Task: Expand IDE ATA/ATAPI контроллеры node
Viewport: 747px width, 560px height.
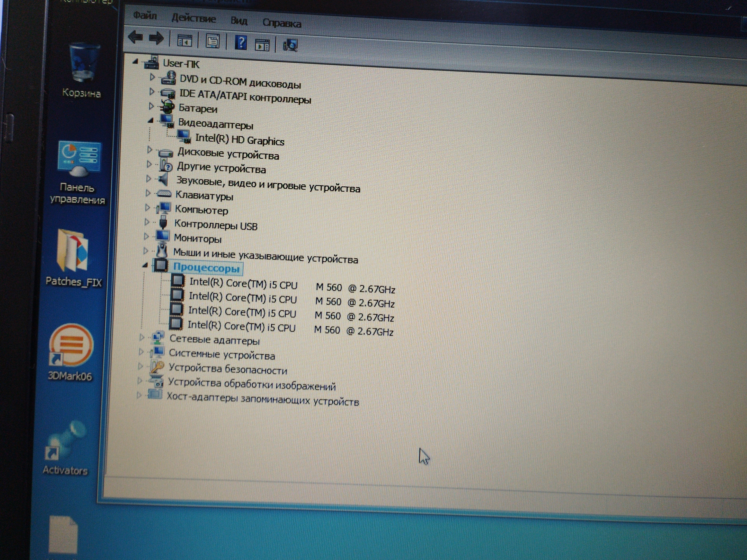Action: 152,92
